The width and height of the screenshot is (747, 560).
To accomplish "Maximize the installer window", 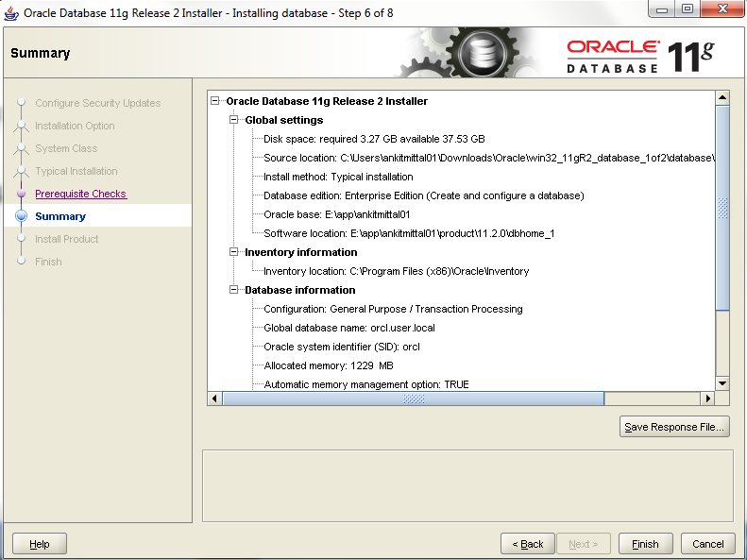I will coord(688,9).
